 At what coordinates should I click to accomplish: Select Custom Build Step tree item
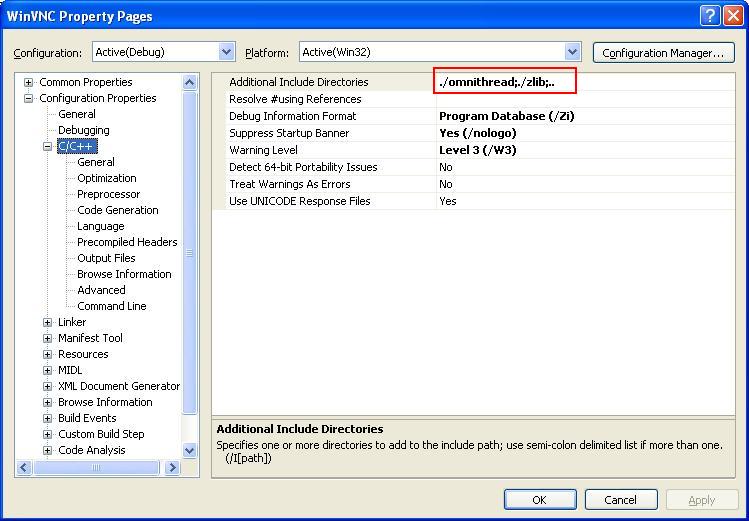pos(101,434)
